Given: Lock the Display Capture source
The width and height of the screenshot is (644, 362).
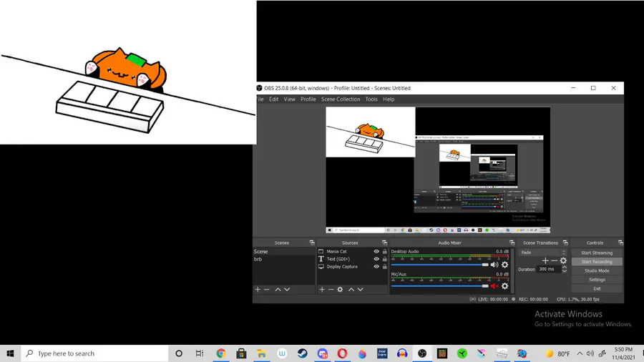Looking at the screenshot, I should pos(385,267).
